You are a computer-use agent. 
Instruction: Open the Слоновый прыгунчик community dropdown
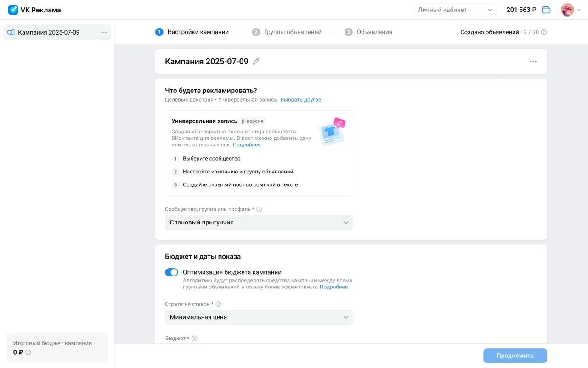point(259,223)
